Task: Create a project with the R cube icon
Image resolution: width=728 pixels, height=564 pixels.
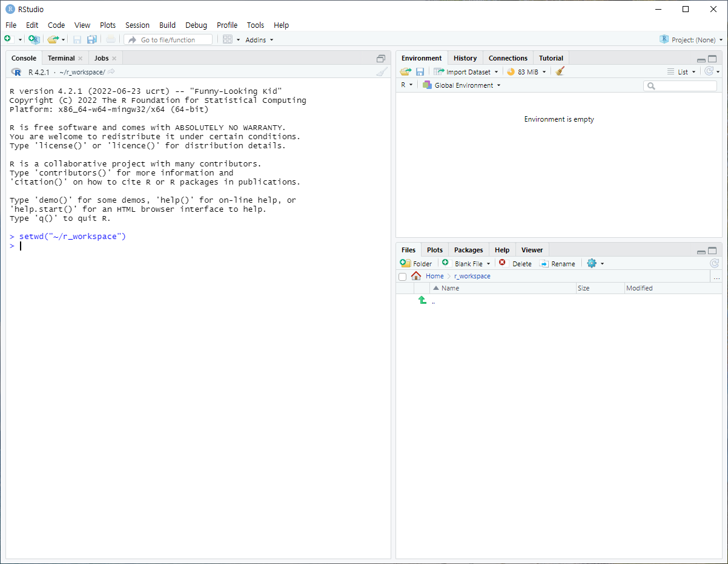Action: (34, 39)
